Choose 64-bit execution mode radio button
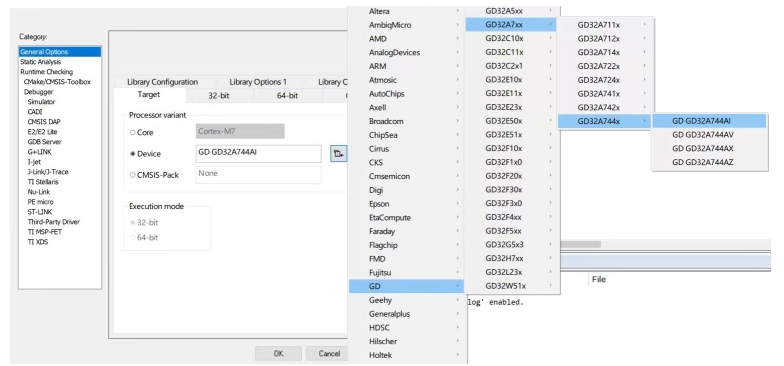The image size is (784, 366). pos(132,238)
